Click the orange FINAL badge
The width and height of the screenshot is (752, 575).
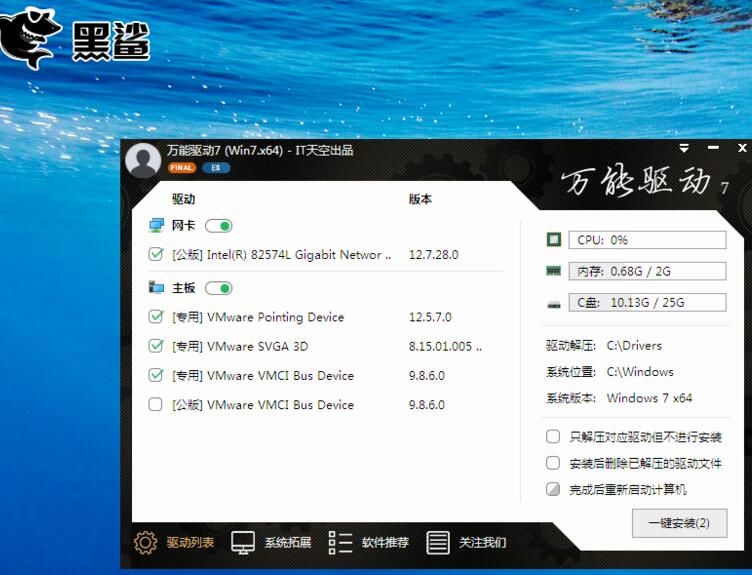[x=181, y=168]
